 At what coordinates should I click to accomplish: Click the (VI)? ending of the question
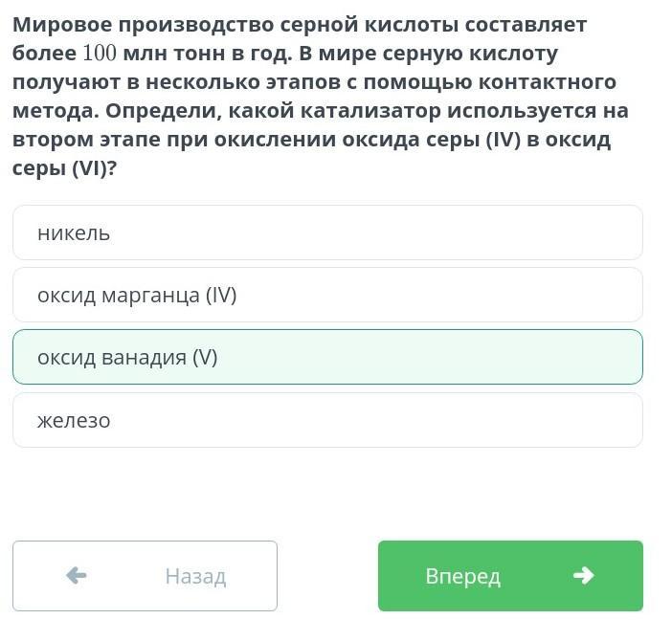point(94,167)
